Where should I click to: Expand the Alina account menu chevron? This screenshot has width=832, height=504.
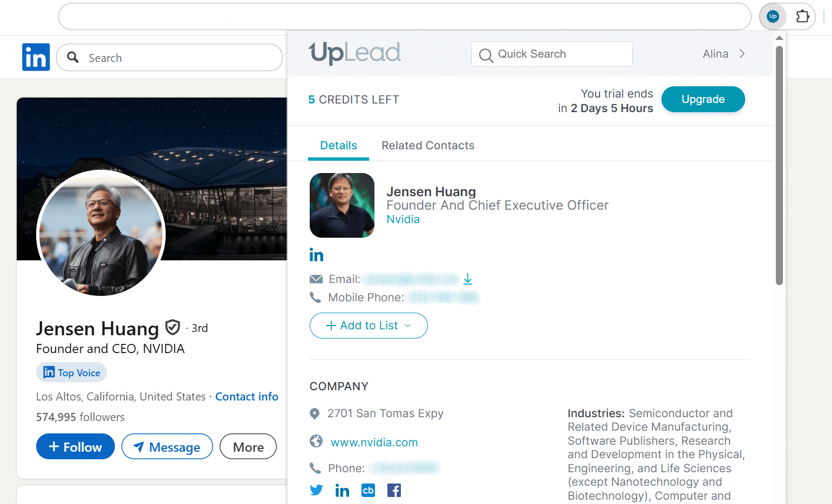pyautogui.click(x=742, y=54)
